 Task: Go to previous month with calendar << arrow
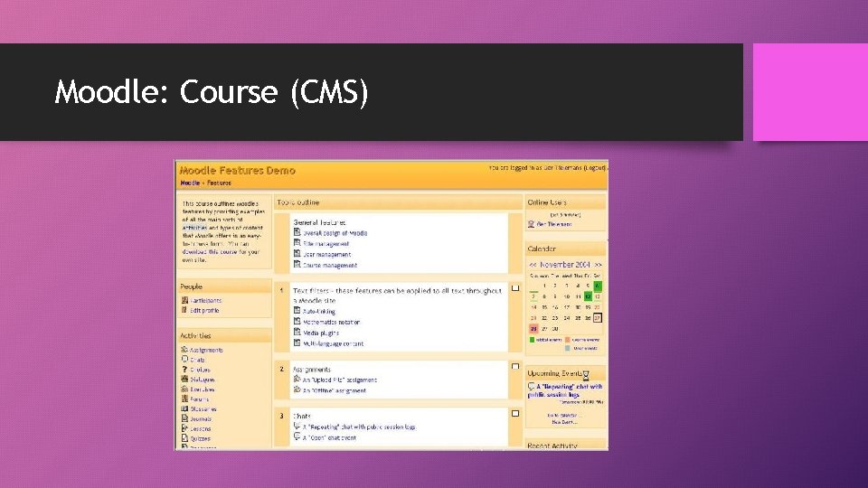[x=533, y=265]
